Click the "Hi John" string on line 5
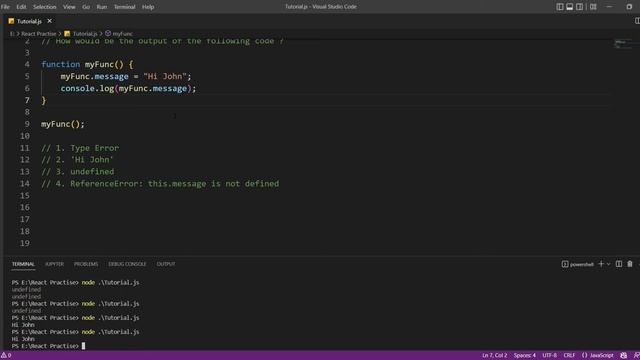640x360 pixels. (165, 76)
